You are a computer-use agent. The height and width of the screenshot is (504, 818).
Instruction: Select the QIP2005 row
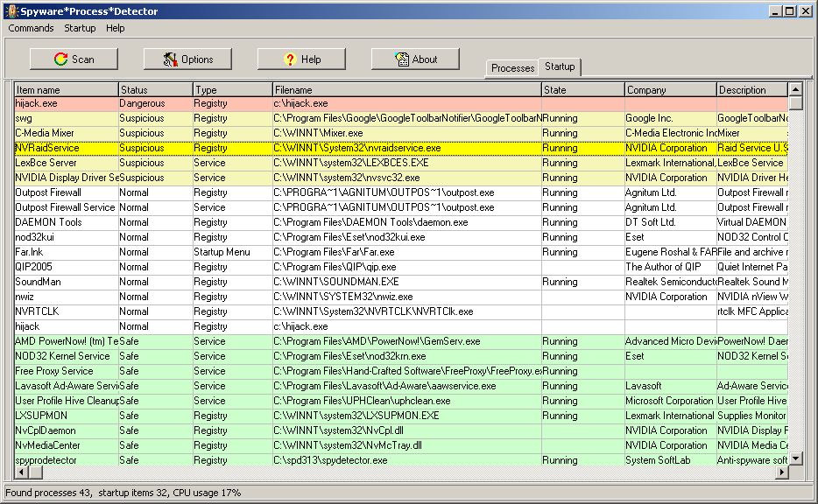(400, 267)
